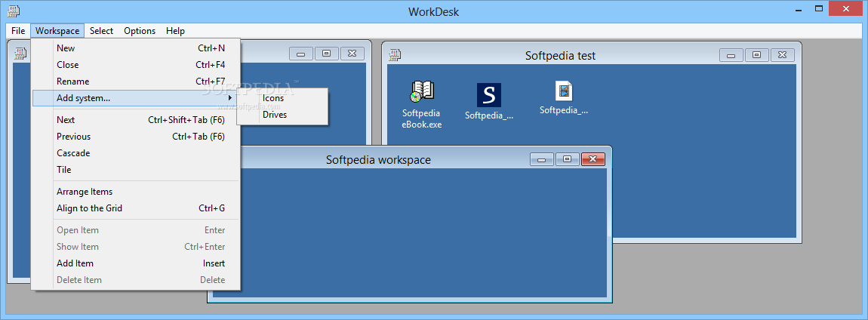Select Tile from the menu
Viewport: 868px width, 320px height.
point(136,170)
